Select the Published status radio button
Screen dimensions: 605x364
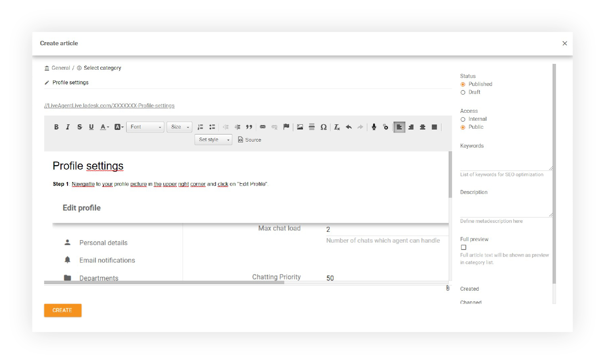point(463,84)
